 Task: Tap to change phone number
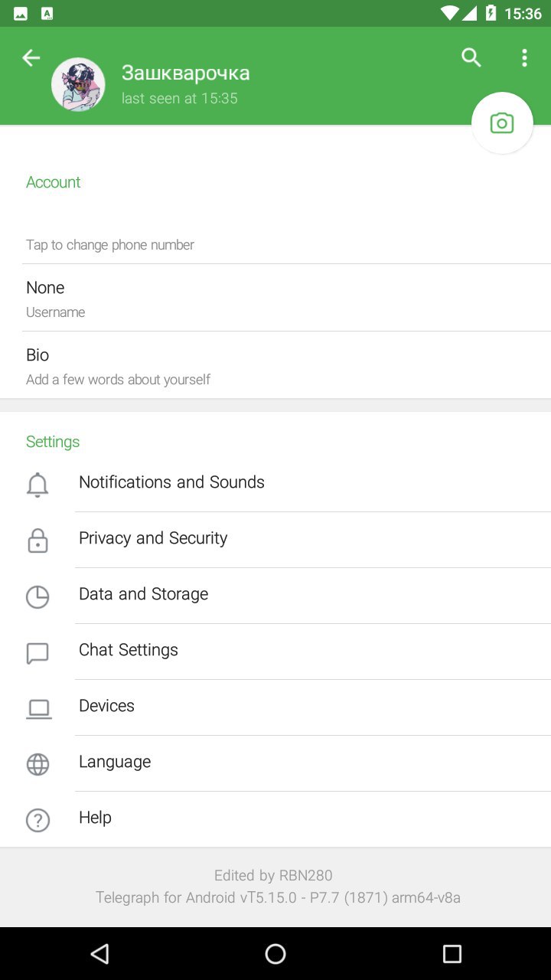point(110,245)
